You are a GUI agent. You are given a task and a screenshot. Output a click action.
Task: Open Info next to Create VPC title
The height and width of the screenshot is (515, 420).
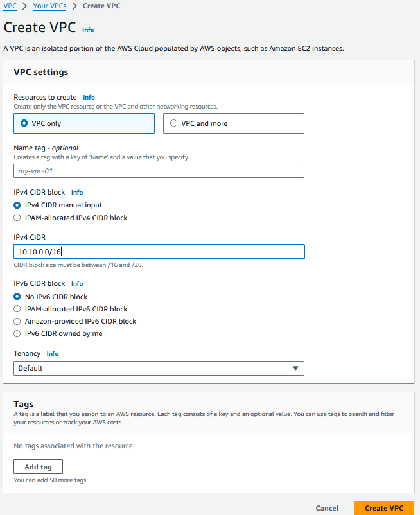88,30
